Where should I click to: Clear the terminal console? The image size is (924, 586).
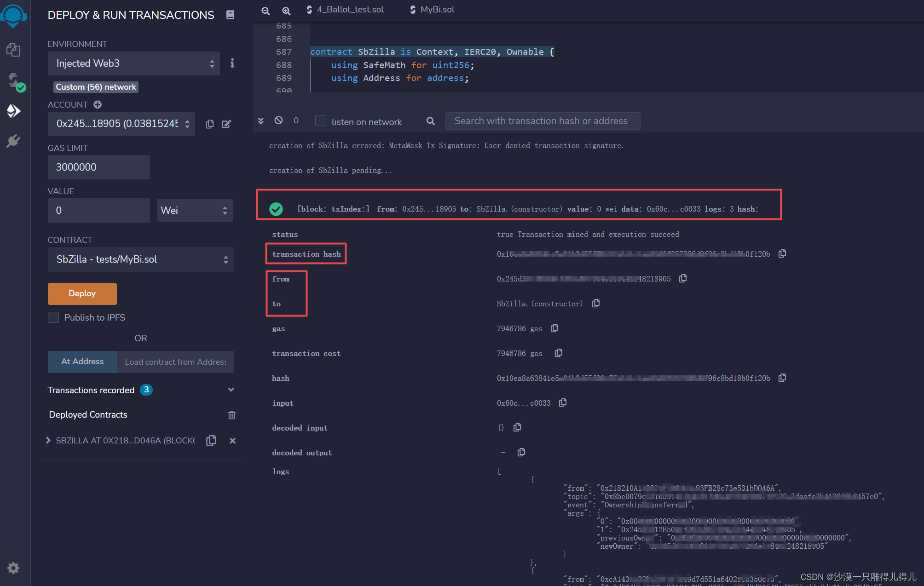[278, 120]
